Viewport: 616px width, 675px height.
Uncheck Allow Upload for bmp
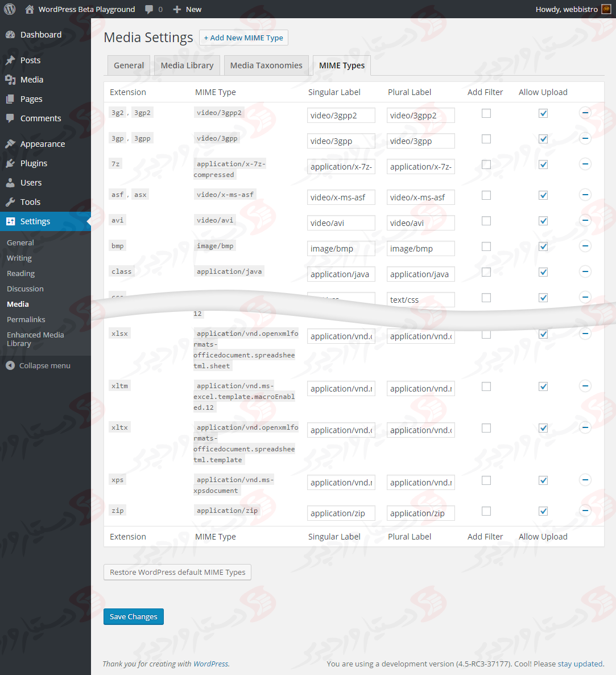click(x=543, y=246)
